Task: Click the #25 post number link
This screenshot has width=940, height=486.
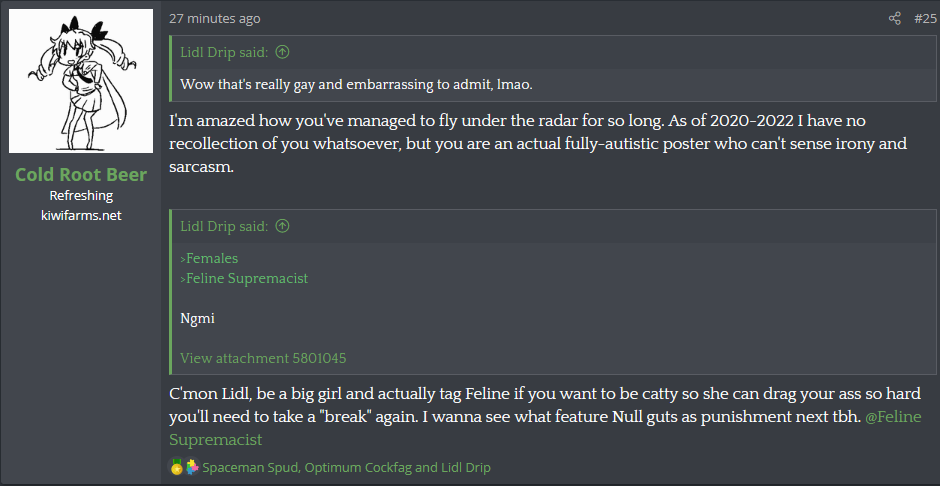Action: tap(924, 18)
